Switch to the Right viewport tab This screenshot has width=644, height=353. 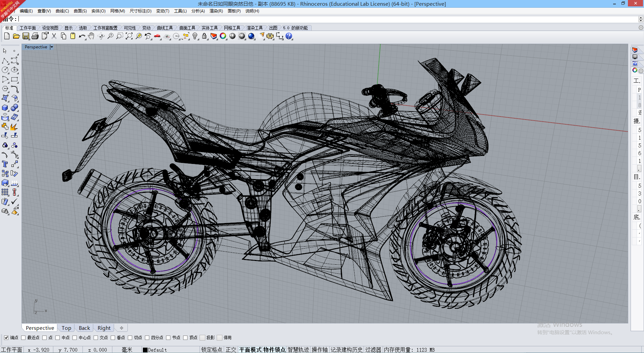click(x=104, y=328)
